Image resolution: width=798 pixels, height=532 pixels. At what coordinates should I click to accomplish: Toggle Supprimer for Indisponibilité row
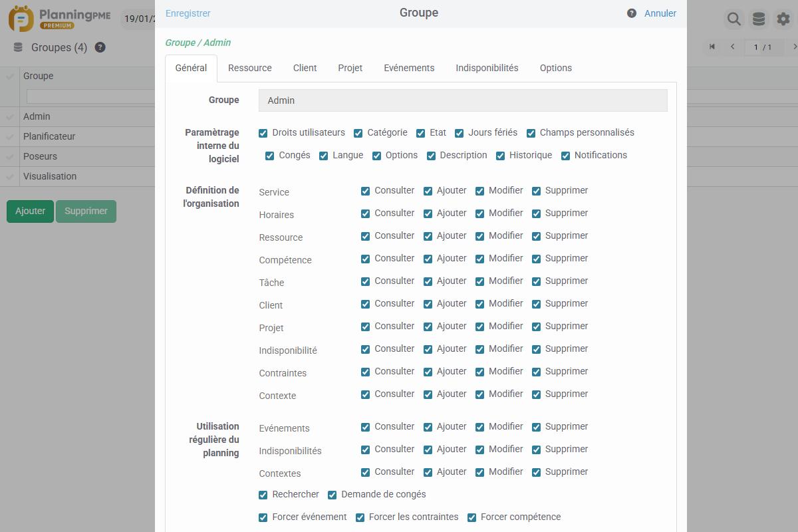(536, 349)
